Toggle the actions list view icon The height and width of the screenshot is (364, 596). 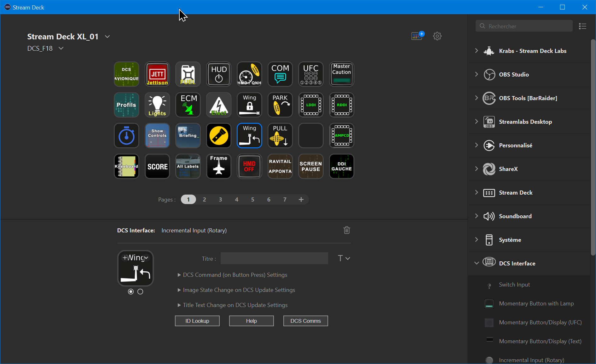point(582,26)
